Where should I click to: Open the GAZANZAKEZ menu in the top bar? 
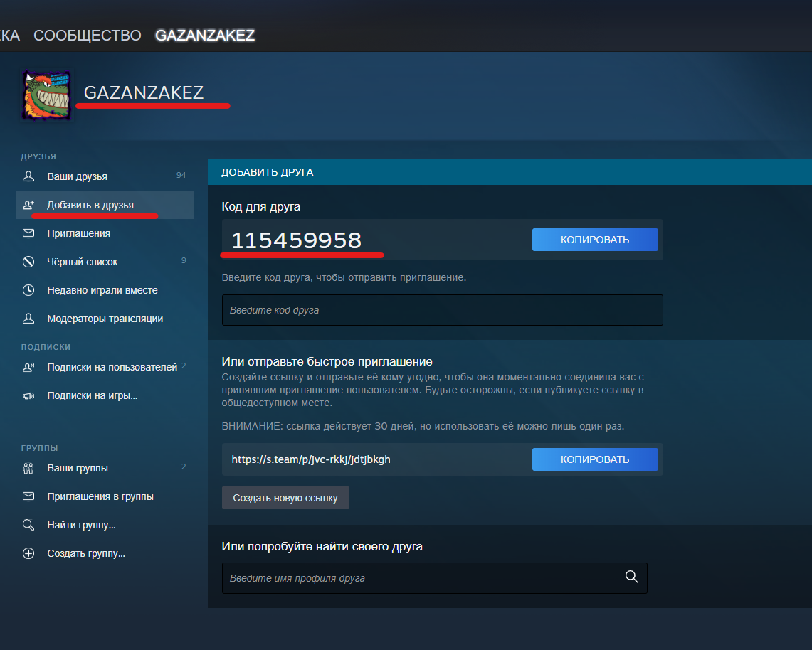[x=205, y=35]
